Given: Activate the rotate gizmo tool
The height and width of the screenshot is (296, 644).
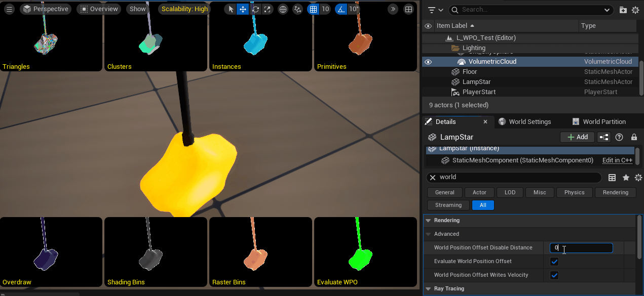Looking at the screenshot, I should pyautogui.click(x=255, y=9).
